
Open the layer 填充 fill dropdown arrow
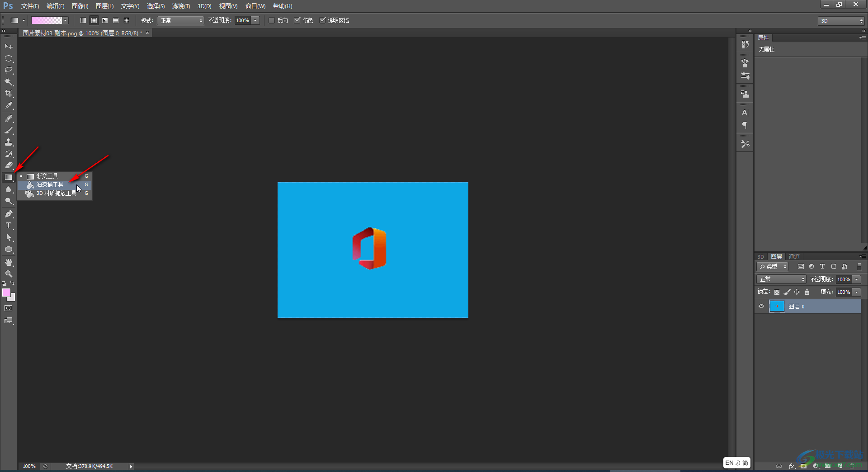(x=857, y=292)
